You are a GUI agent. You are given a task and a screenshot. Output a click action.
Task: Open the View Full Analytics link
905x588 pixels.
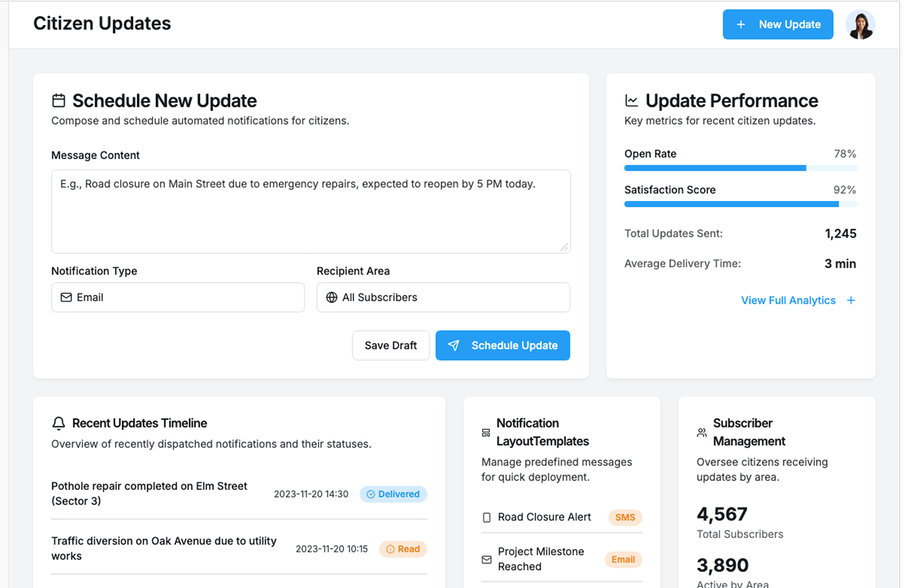coord(788,301)
